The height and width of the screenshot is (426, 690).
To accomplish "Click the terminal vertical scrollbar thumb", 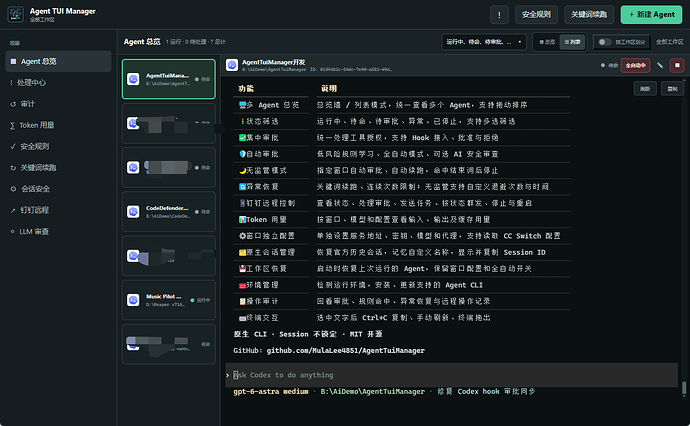I will [x=684, y=388].
